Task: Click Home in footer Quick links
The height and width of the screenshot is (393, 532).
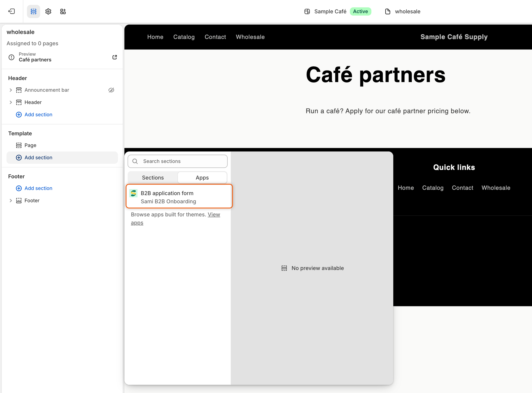Action: click(x=406, y=188)
